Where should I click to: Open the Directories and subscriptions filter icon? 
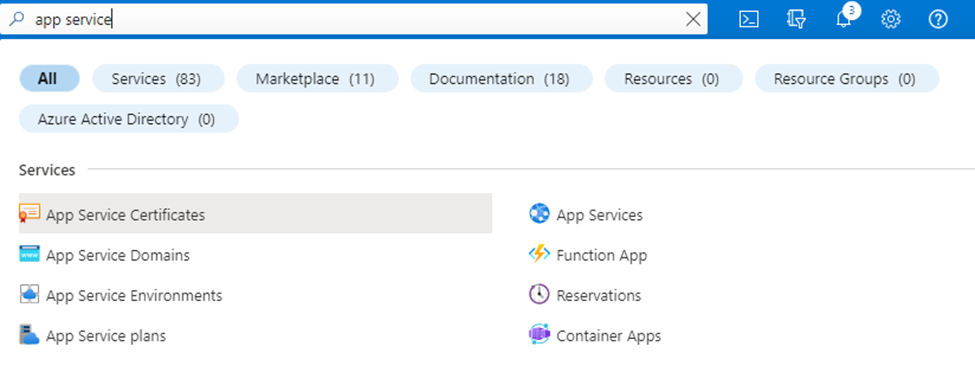(x=796, y=19)
